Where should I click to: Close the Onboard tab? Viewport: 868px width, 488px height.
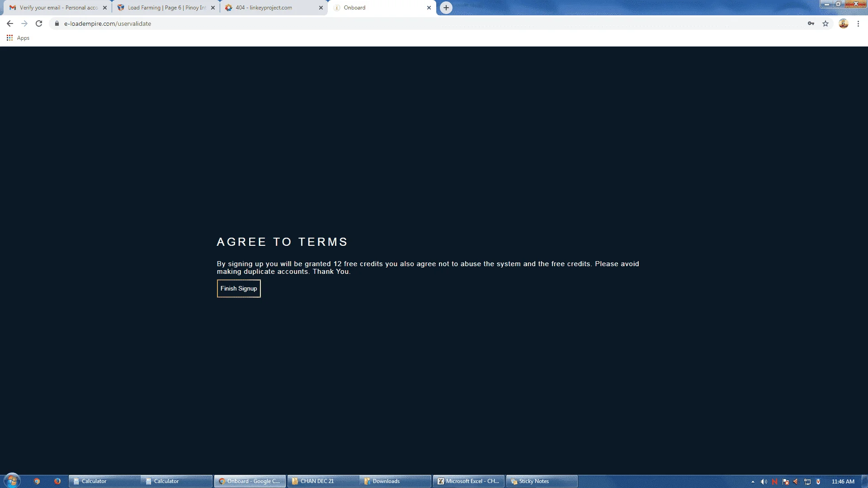click(x=429, y=8)
